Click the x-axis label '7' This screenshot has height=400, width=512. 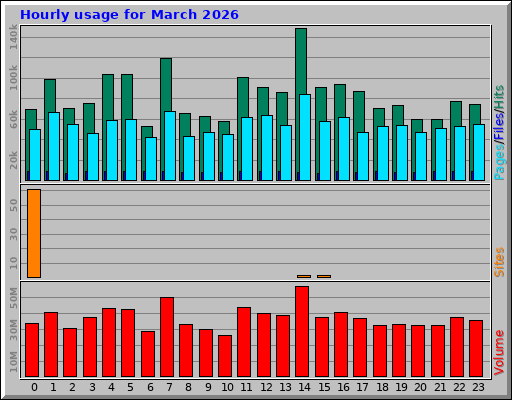(169, 387)
